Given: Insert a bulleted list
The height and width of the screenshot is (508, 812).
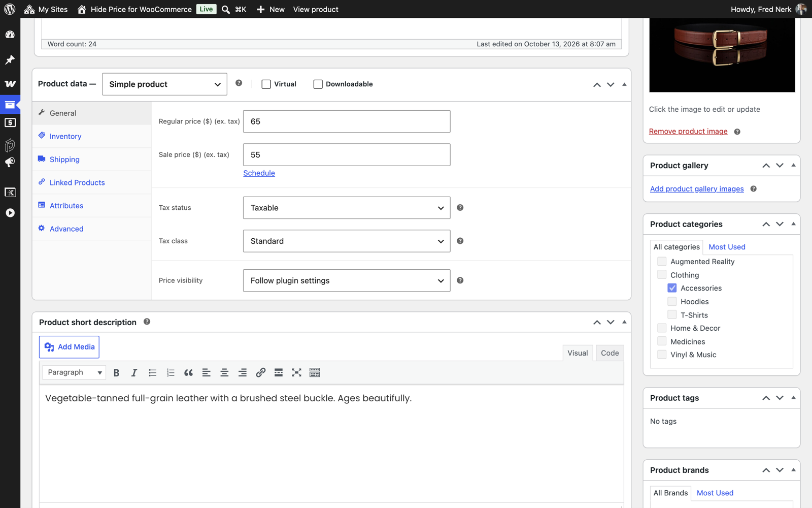Looking at the screenshot, I should pyautogui.click(x=152, y=373).
